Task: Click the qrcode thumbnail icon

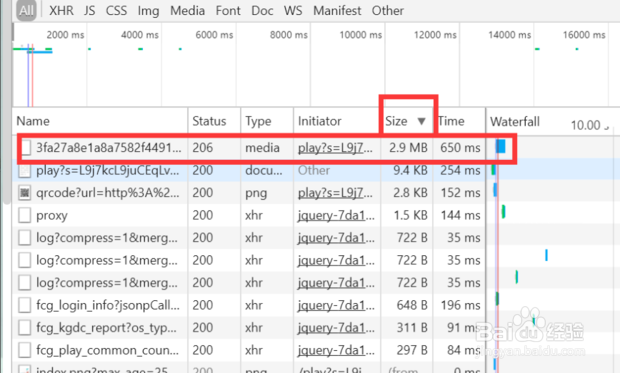Action: (25, 193)
